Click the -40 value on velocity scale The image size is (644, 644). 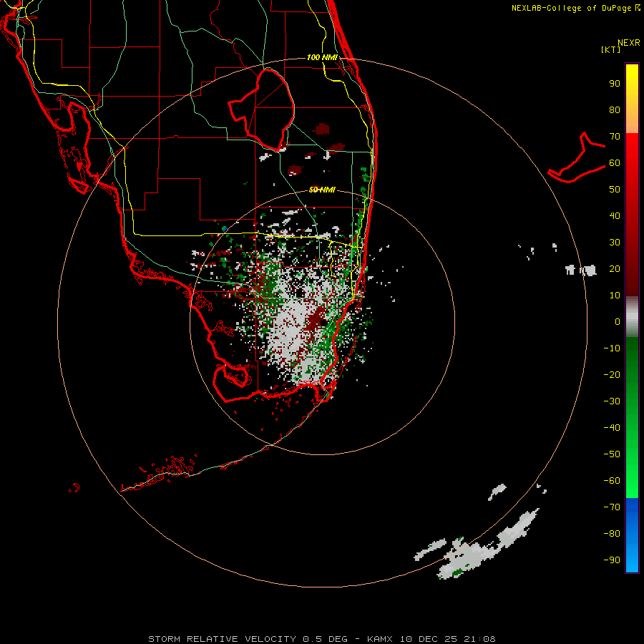tap(612, 428)
